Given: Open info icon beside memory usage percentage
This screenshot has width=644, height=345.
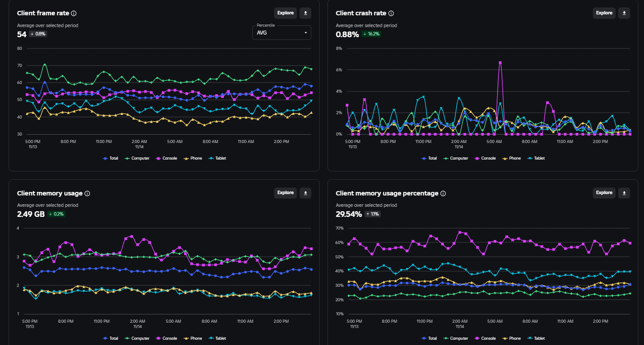Looking at the screenshot, I should point(443,193).
